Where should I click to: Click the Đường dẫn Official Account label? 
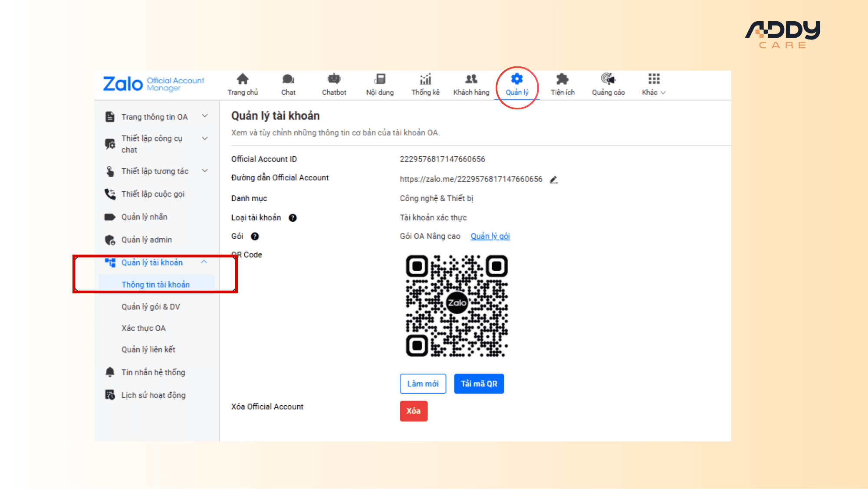(x=280, y=177)
